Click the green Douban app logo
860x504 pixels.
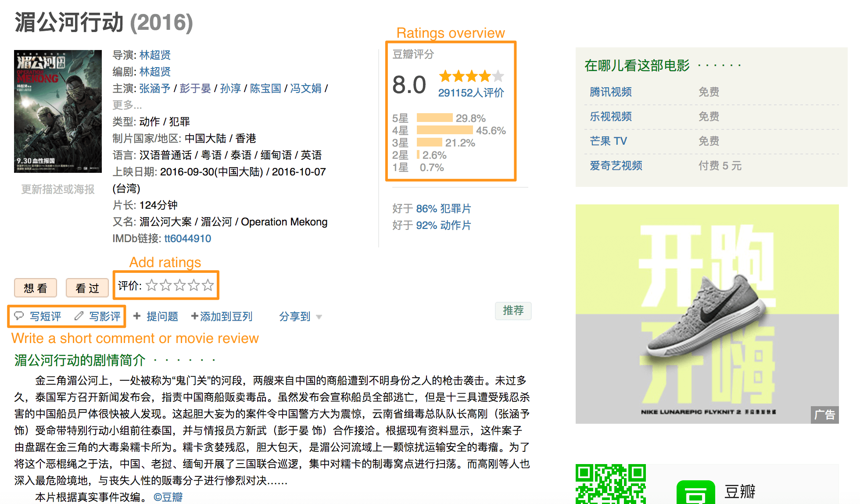coord(695,492)
